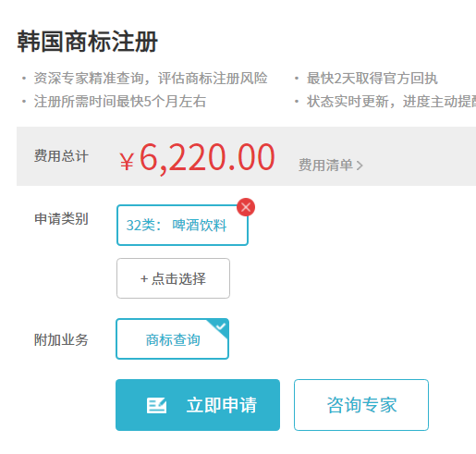Screen dimensions: 476x454
Task: Click the checkmark corner on 商标查询
Action: pyautogui.click(x=220, y=327)
